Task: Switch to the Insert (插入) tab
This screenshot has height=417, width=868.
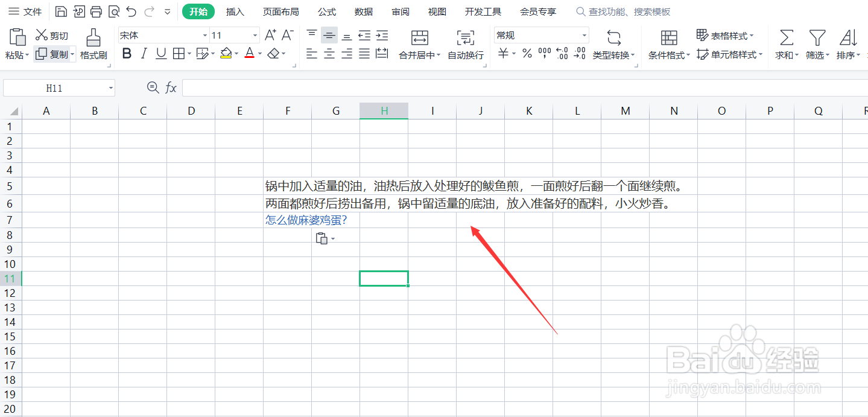Action: tap(235, 11)
